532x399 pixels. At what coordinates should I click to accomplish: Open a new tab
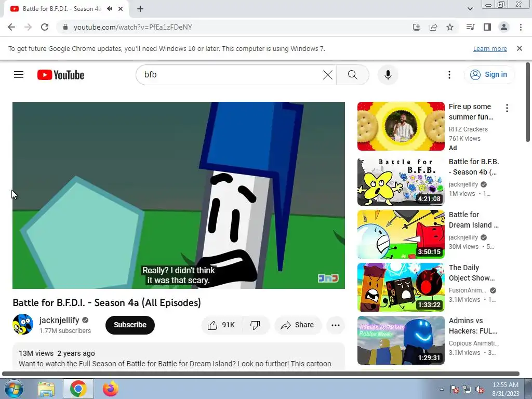[140, 9]
